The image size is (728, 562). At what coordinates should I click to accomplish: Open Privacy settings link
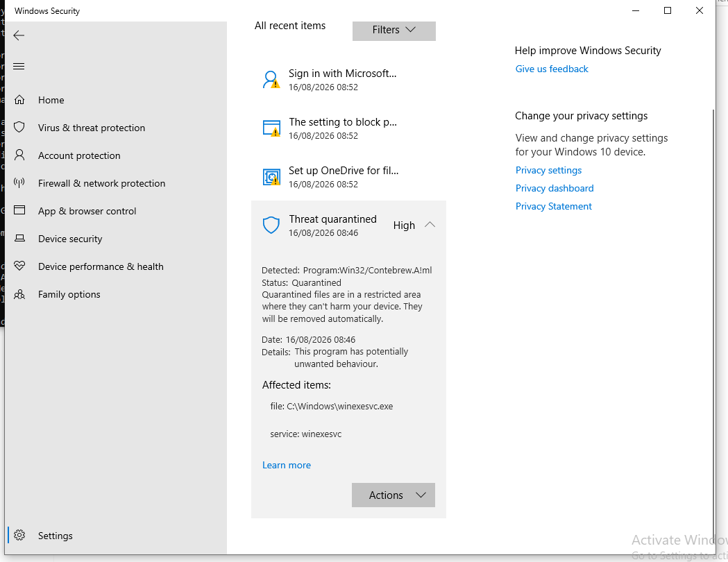coord(548,170)
